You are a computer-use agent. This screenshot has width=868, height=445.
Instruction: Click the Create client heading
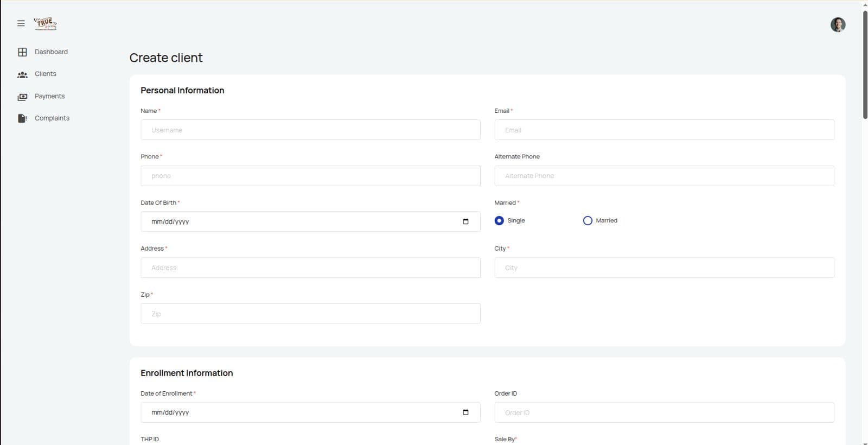point(166,58)
